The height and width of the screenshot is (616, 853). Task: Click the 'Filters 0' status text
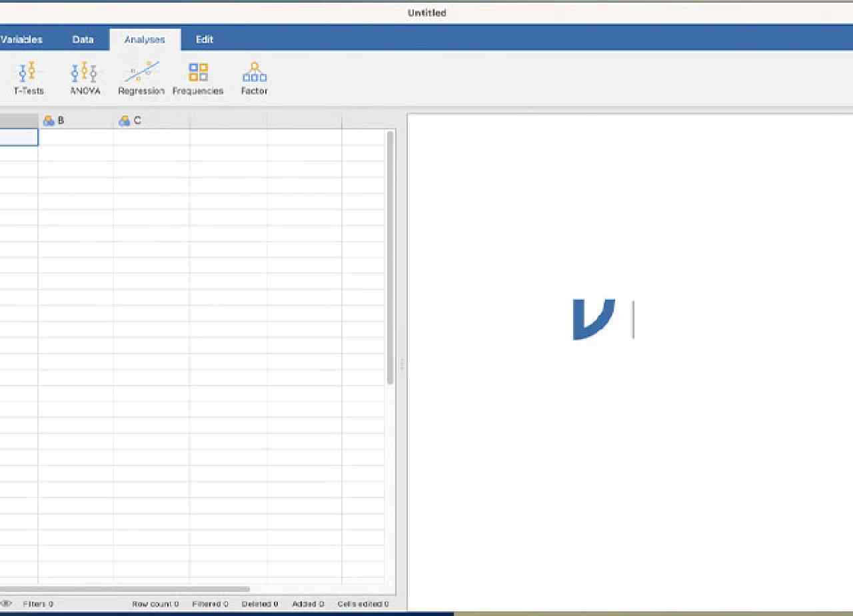click(x=38, y=604)
